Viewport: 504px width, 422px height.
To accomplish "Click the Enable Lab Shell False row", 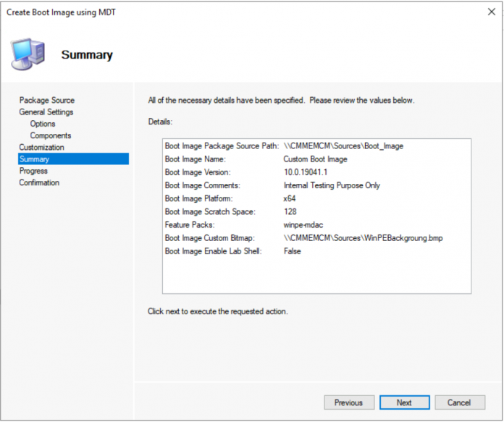I will tap(292, 251).
